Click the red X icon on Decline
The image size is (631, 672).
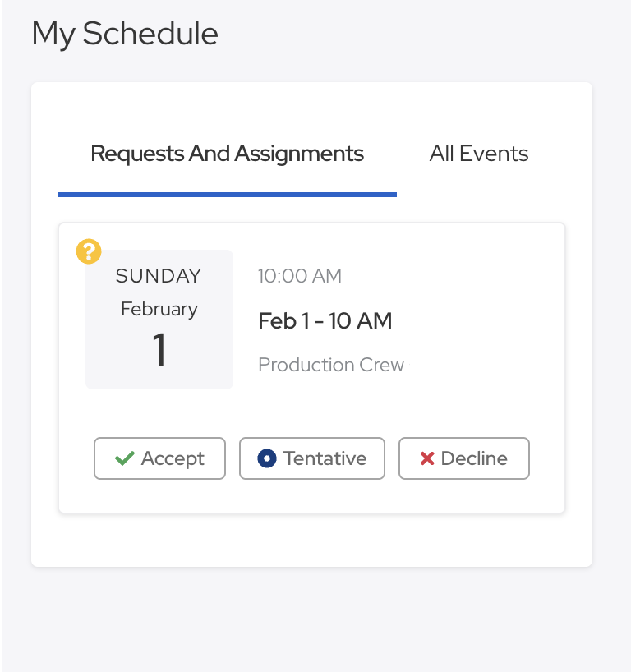point(427,458)
